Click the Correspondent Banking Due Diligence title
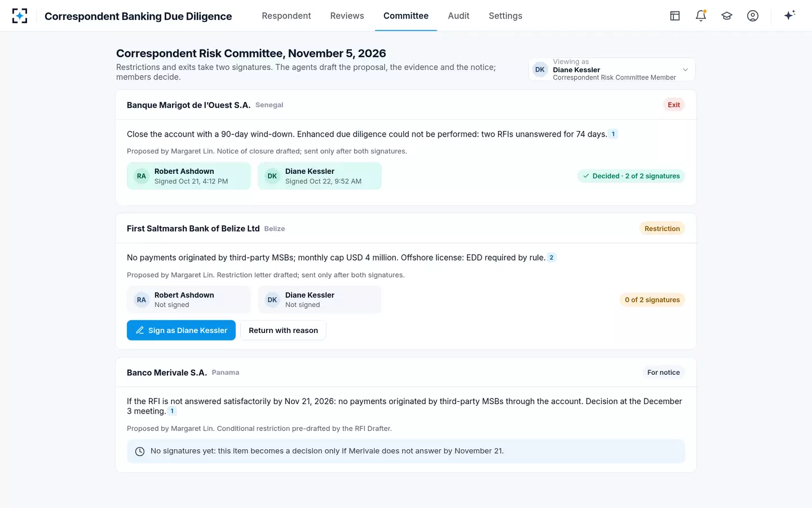 (x=138, y=16)
